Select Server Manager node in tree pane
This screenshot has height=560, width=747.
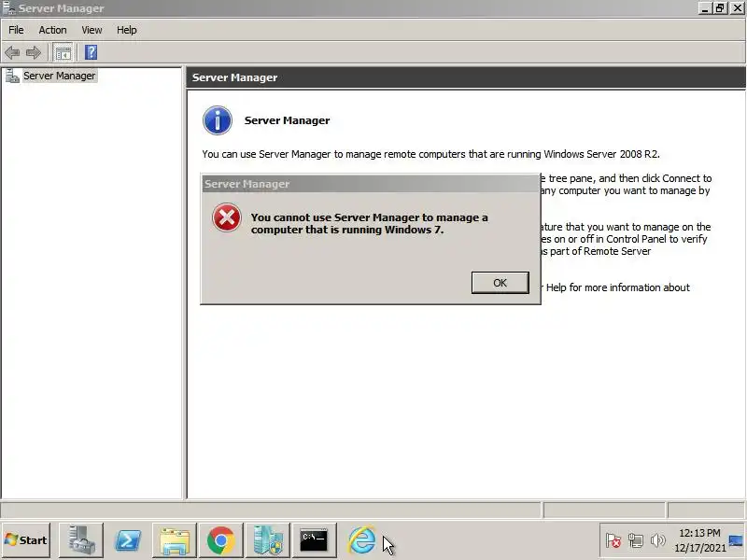[x=60, y=76]
